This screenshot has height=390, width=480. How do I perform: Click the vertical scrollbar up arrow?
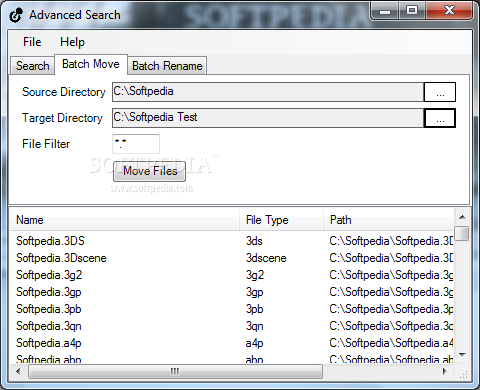tap(462, 217)
